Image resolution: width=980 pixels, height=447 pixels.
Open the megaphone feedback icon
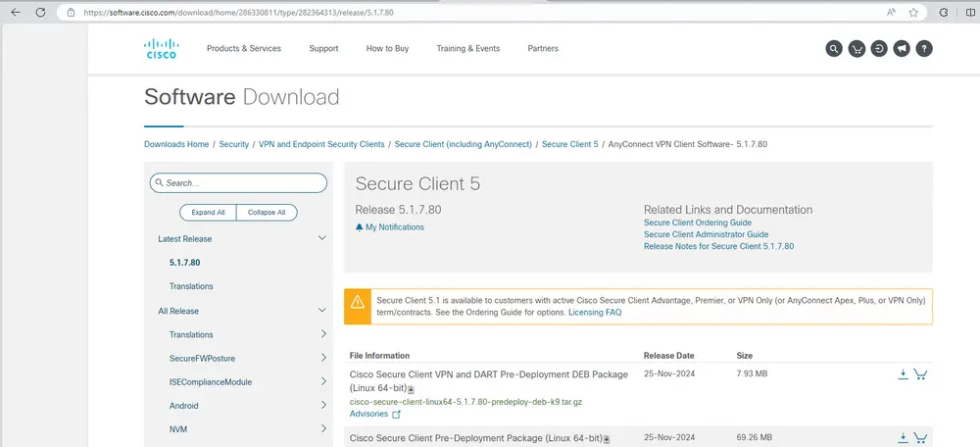click(902, 48)
